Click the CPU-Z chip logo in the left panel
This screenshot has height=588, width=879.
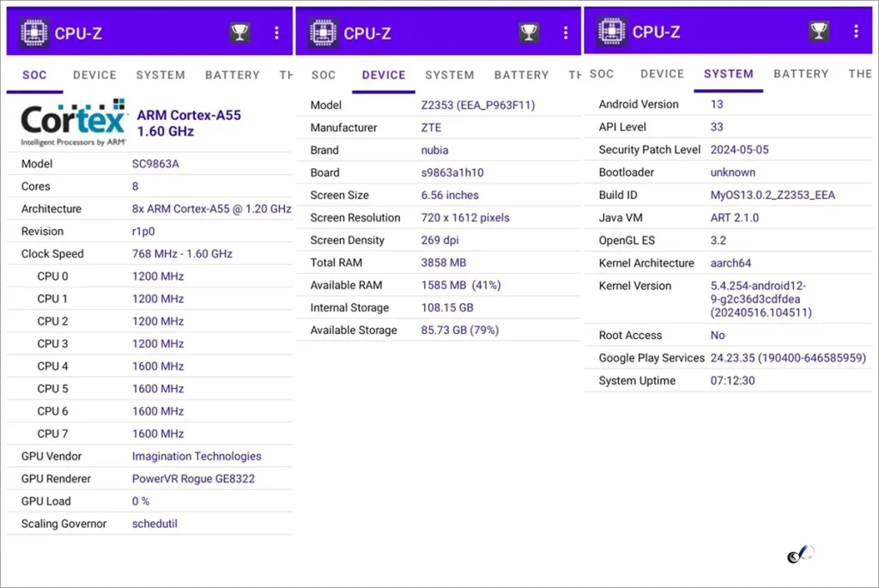coord(34,33)
